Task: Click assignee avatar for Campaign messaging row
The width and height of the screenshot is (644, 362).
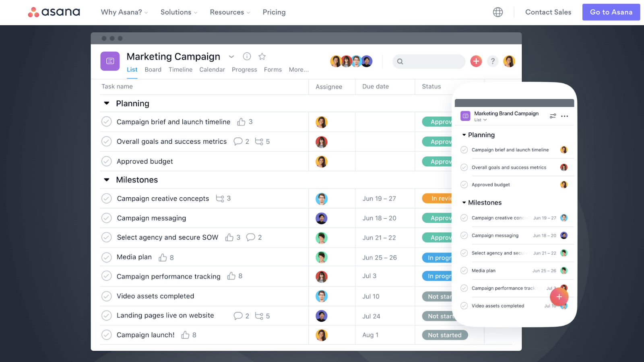Action: (x=321, y=218)
